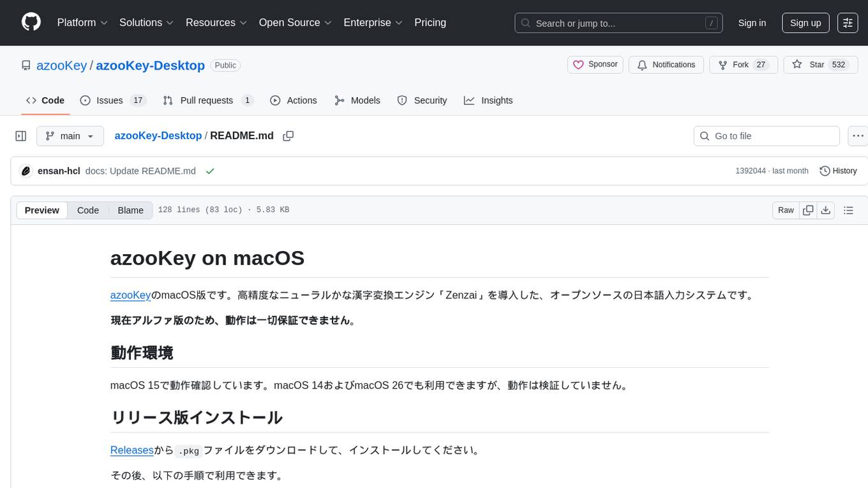Open the document outline panel
This screenshot has width=868, height=488.
click(x=848, y=210)
